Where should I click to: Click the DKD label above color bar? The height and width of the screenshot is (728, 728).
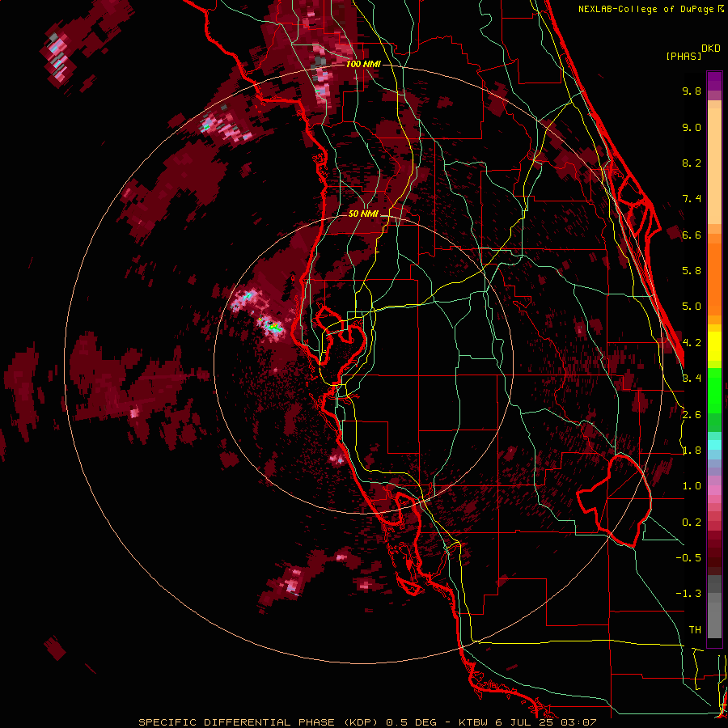711,49
